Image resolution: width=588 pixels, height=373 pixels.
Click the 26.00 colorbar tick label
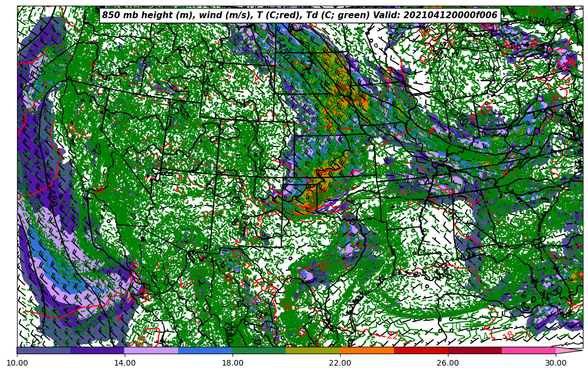tap(448, 362)
